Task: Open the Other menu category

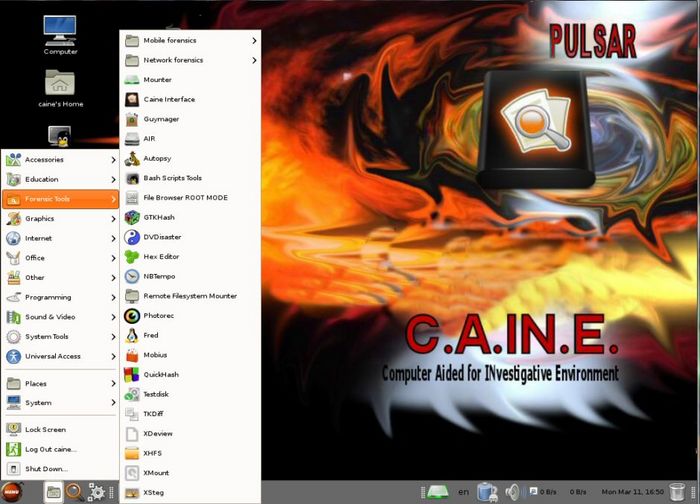Action: 60,278
